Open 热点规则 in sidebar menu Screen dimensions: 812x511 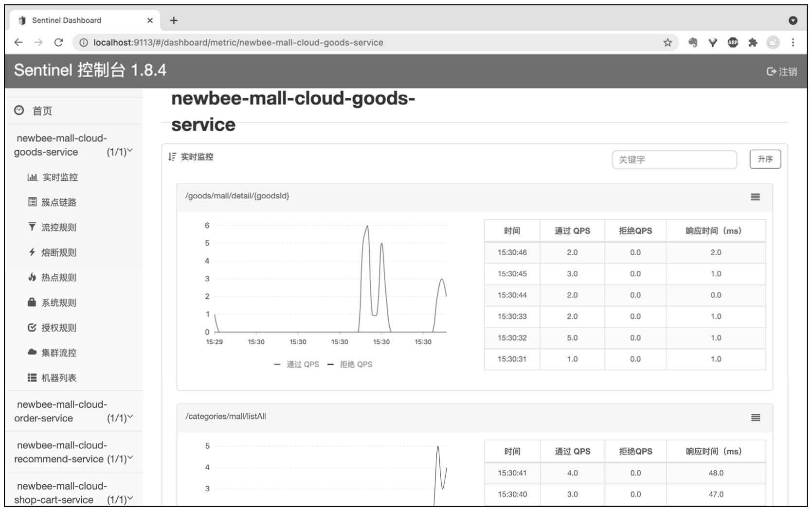point(53,278)
